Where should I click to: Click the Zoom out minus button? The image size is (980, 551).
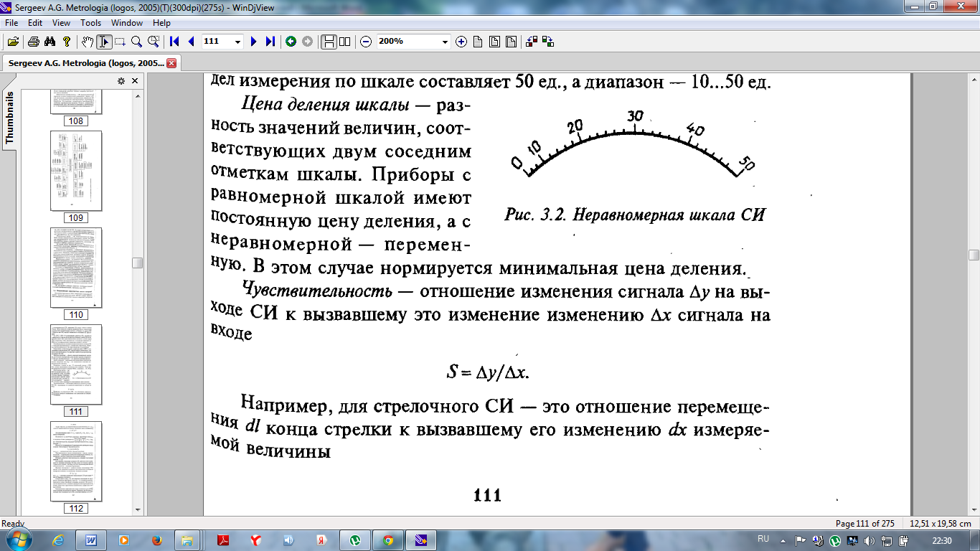click(366, 42)
